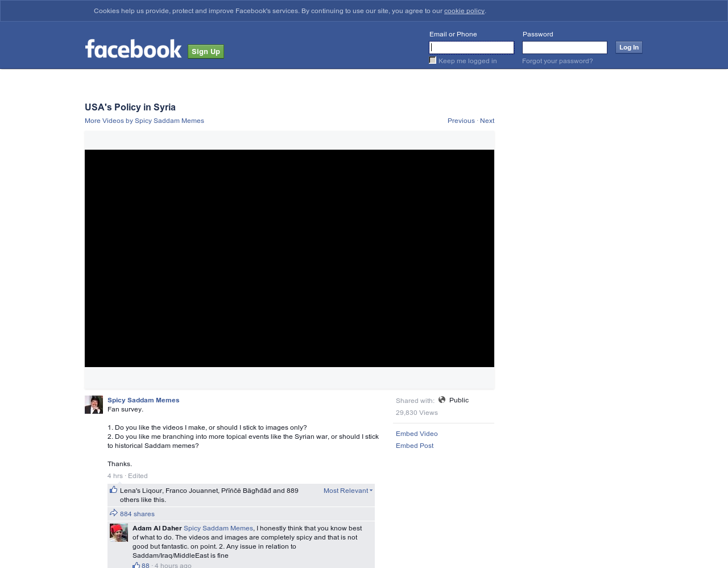Image resolution: width=728 pixels, height=568 pixels.
Task: Click the Spicy Saddam Memes mention in comment
Action: (x=218, y=528)
